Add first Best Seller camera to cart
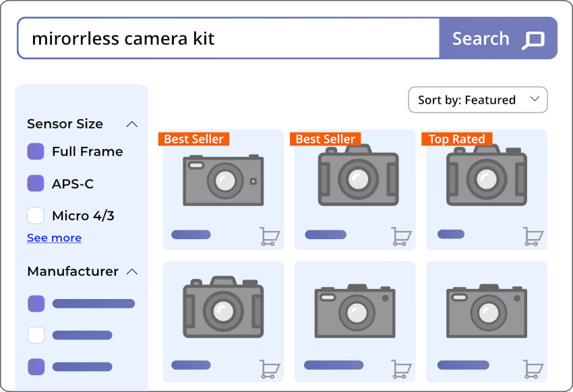Viewport: 573px width, 392px height. point(270,236)
